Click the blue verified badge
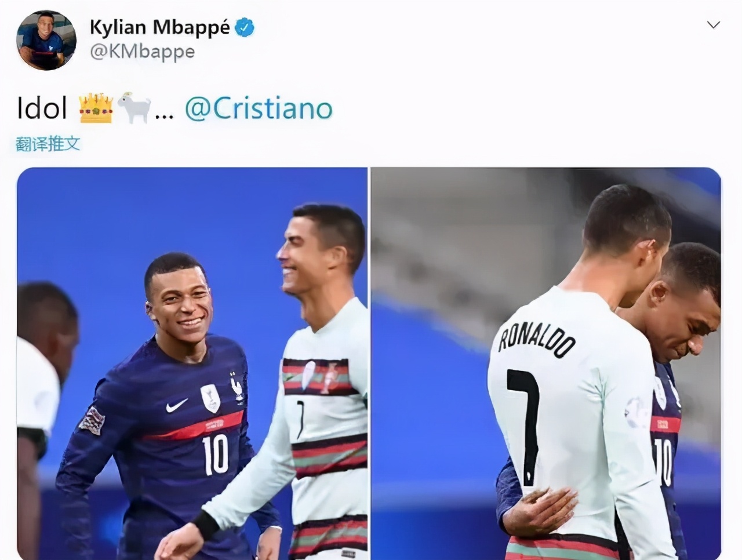This screenshot has width=742, height=560. pyautogui.click(x=244, y=27)
